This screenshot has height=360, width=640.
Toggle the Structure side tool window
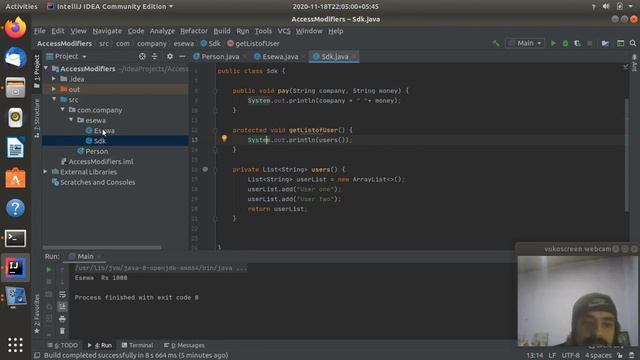pyautogui.click(x=37, y=118)
